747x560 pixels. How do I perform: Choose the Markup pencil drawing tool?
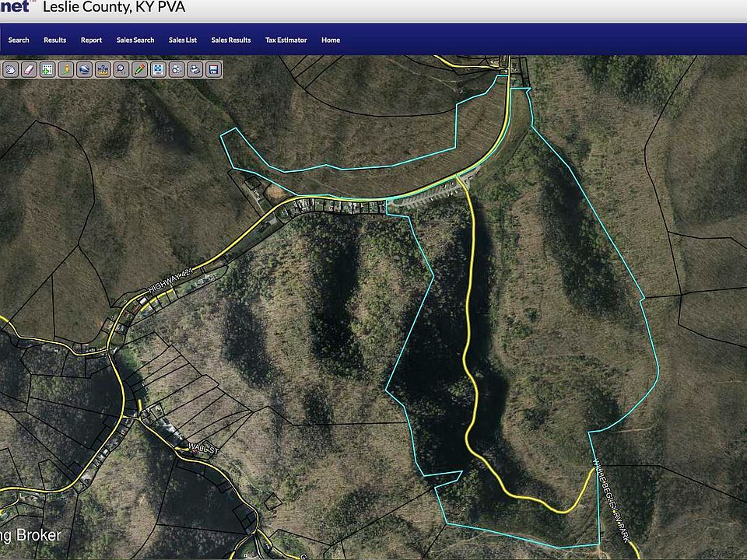[141, 69]
